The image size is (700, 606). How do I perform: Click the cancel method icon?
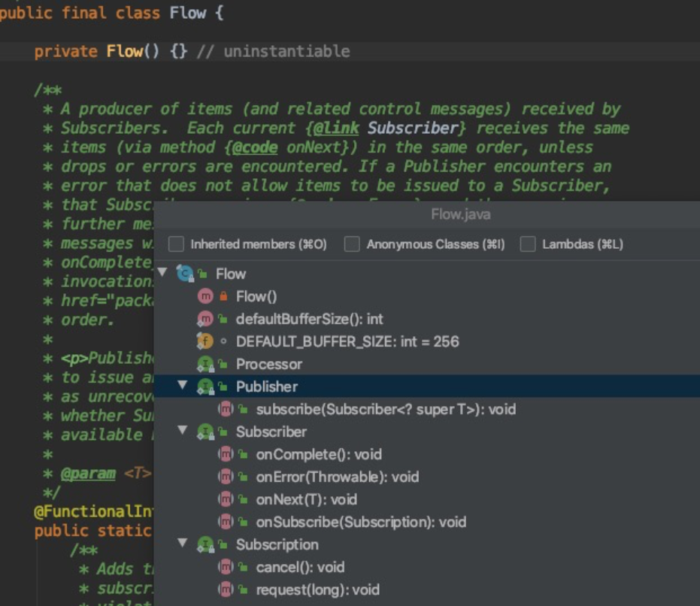point(226,567)
